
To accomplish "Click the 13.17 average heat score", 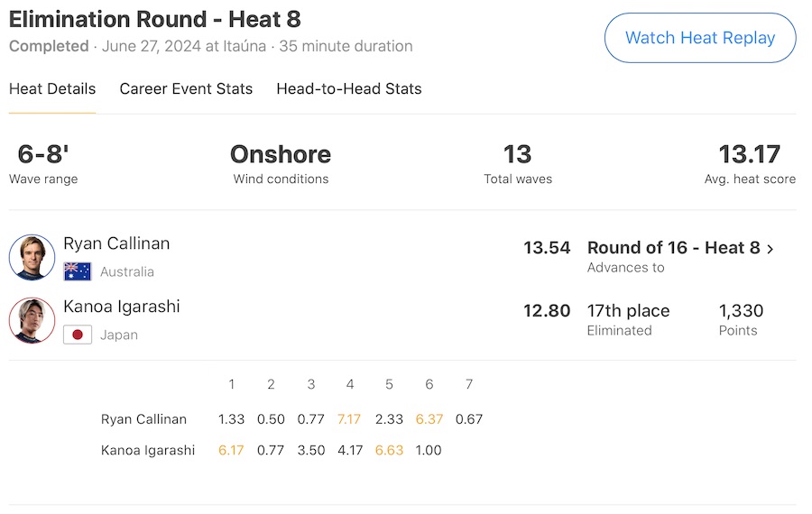I will (749, 154).
